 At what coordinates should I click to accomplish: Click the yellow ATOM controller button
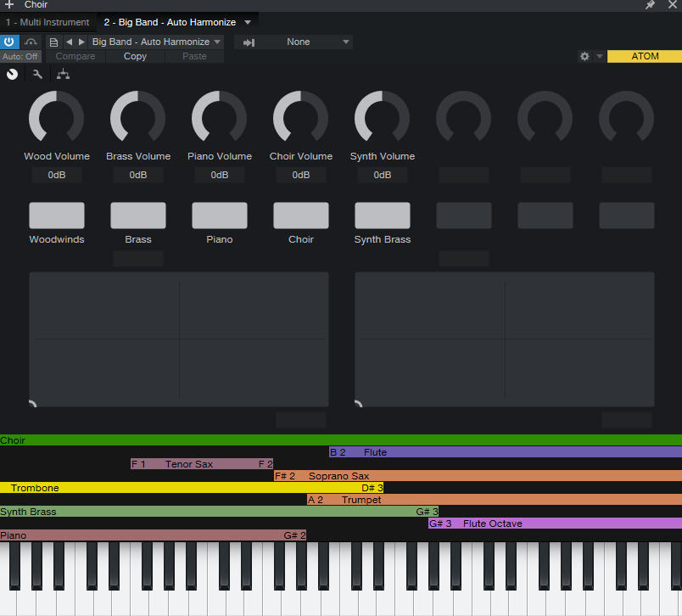645,56
